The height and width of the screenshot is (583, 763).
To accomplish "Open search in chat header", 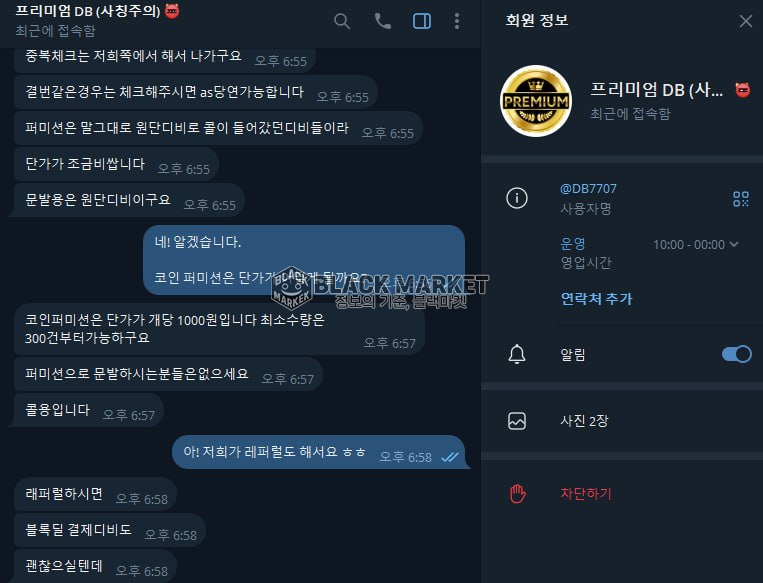I will pyautogui.click(x=342, y=21).
